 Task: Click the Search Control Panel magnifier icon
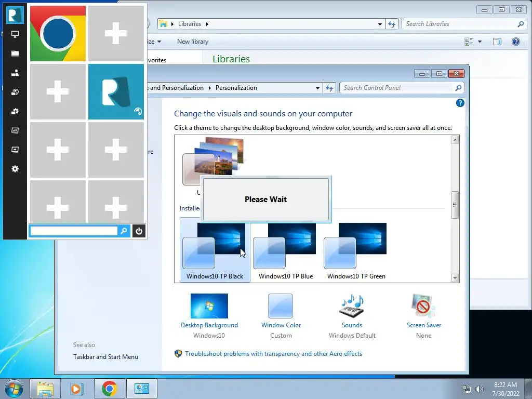458,88
